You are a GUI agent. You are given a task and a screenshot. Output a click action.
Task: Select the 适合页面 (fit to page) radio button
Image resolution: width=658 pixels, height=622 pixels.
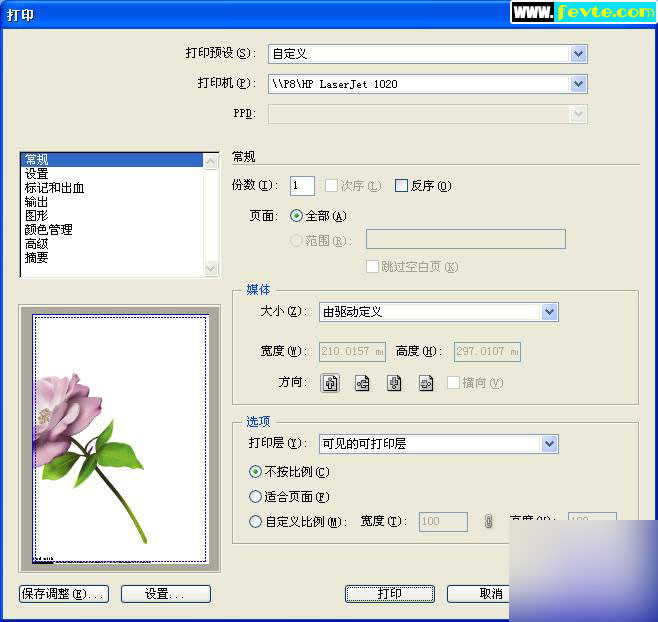(x=255, y=496)
